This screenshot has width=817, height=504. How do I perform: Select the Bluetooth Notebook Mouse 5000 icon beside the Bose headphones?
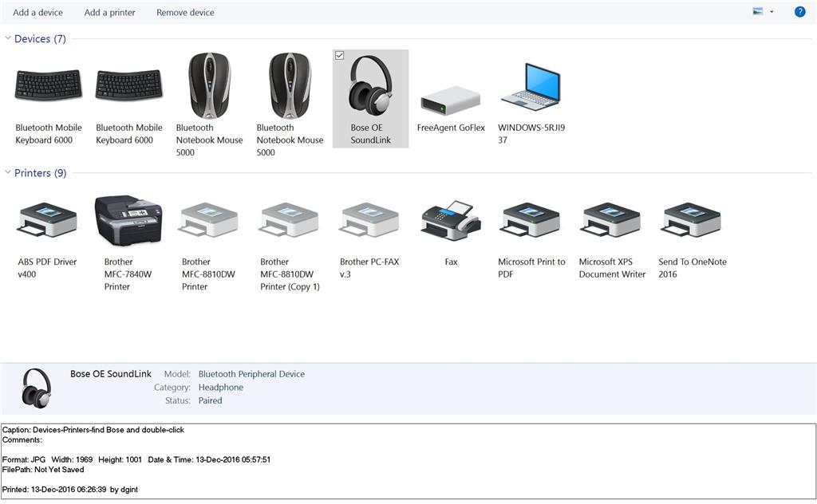290,85
